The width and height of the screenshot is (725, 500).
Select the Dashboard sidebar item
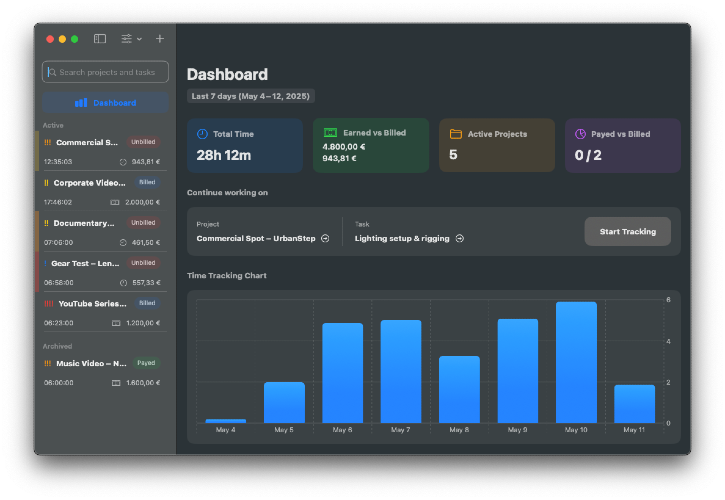(x=105, y=103)
